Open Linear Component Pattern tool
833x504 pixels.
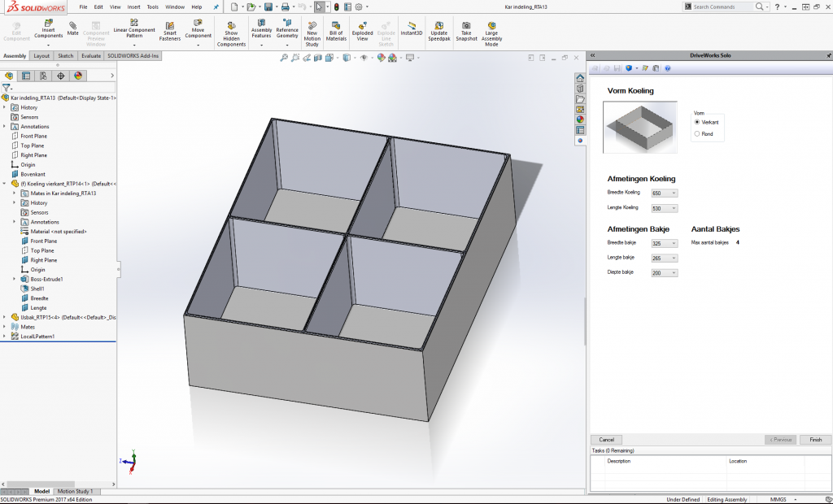tap(134, 28)
